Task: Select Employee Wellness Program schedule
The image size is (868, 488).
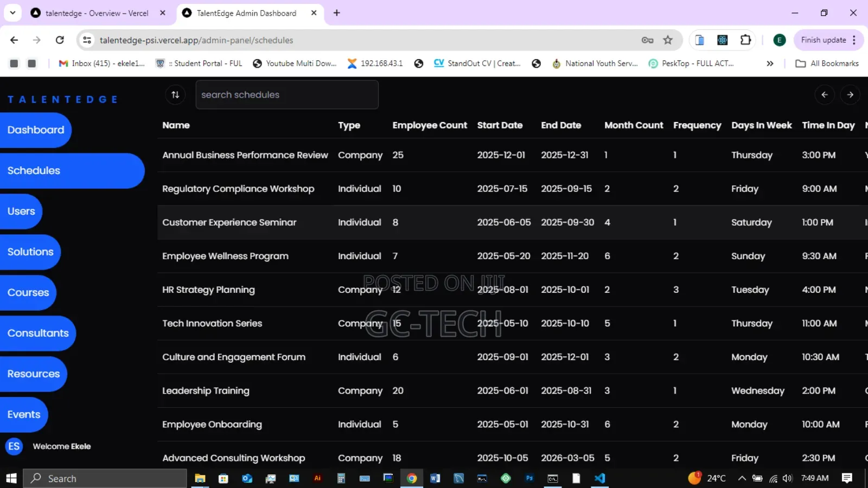Action: [513, 256]
